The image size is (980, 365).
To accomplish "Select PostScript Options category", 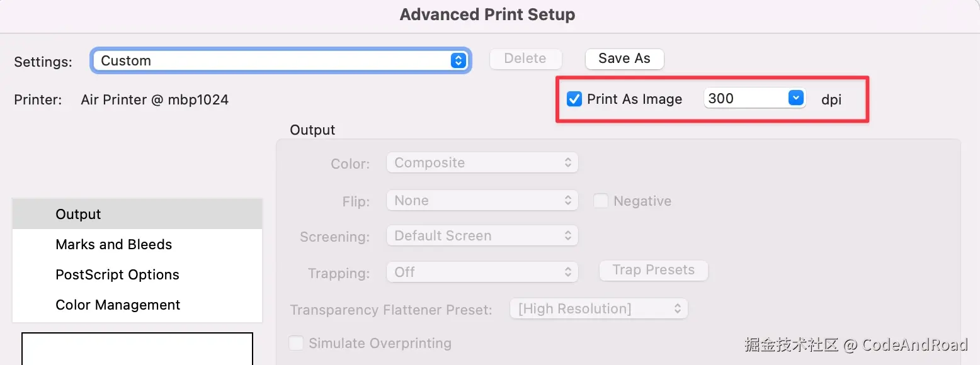I will [118, 275].
